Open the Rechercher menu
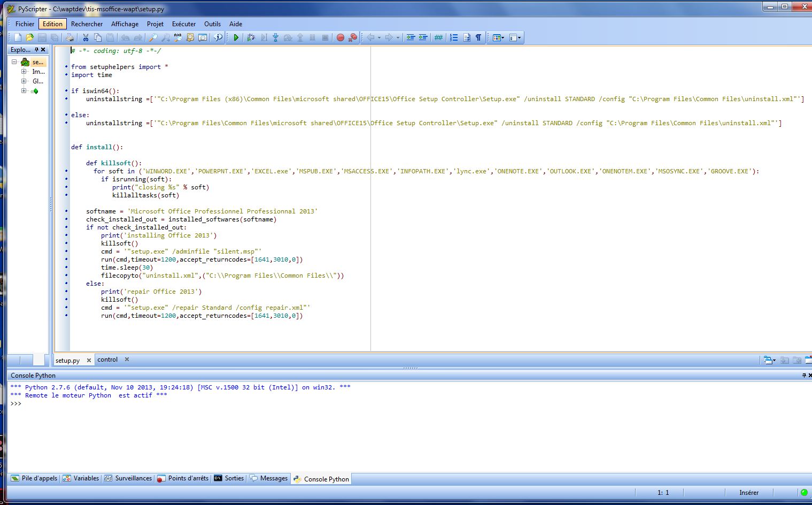 [87, 24]
